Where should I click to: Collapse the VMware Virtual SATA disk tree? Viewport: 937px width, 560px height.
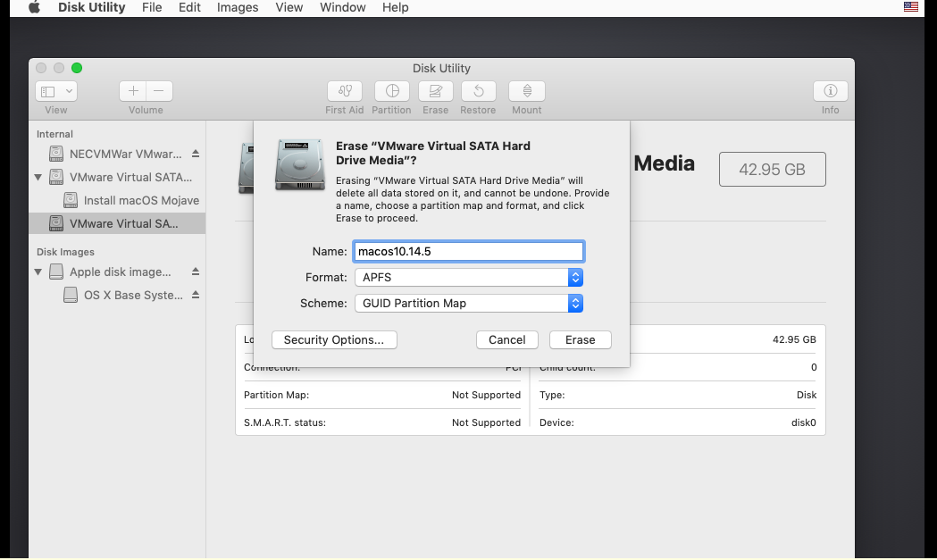[x=38, y=177]
